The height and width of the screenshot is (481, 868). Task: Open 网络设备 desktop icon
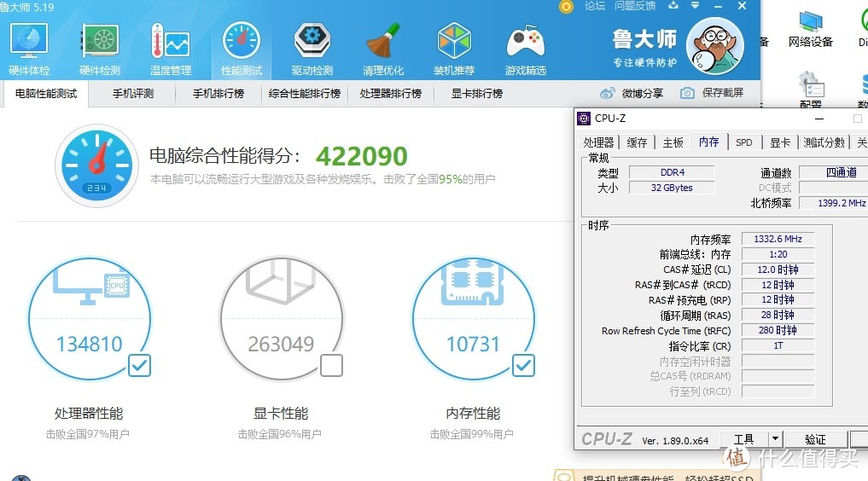coord(811,29)
